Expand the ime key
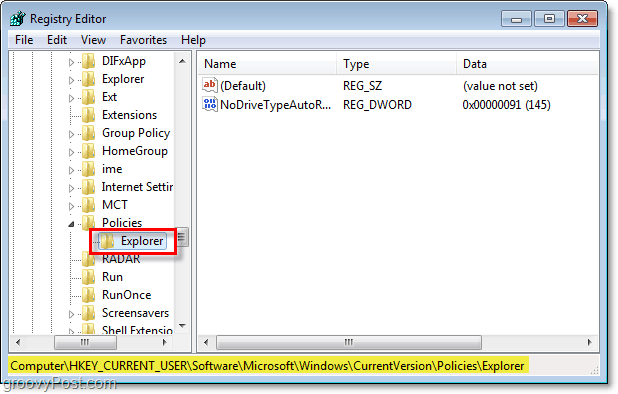The height and width of the screenshot is (394, 618). click(71, 170)
